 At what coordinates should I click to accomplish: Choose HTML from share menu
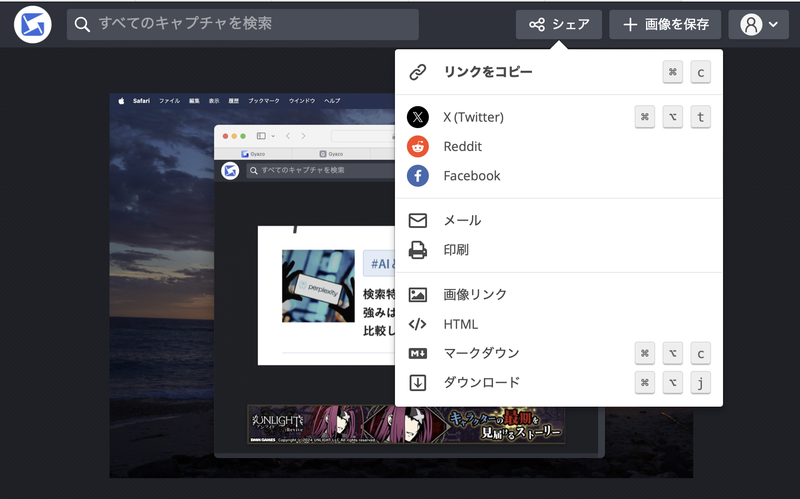559,324
